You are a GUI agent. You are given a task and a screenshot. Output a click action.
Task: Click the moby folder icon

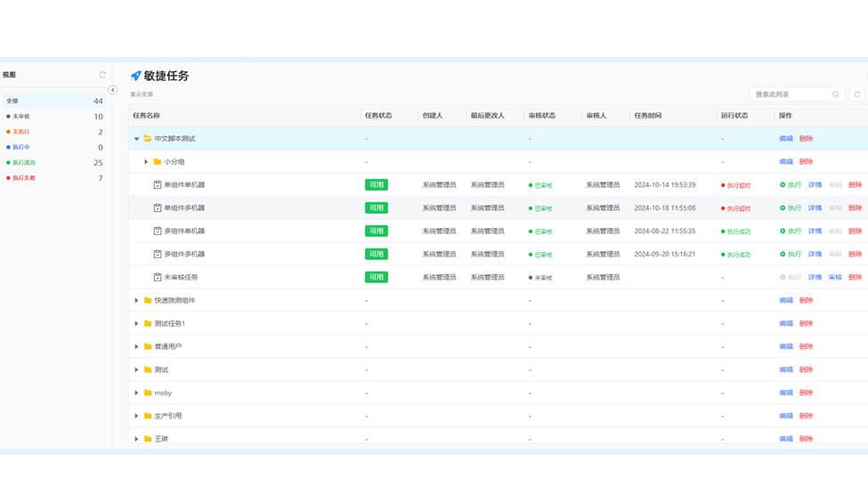[148, 393]
